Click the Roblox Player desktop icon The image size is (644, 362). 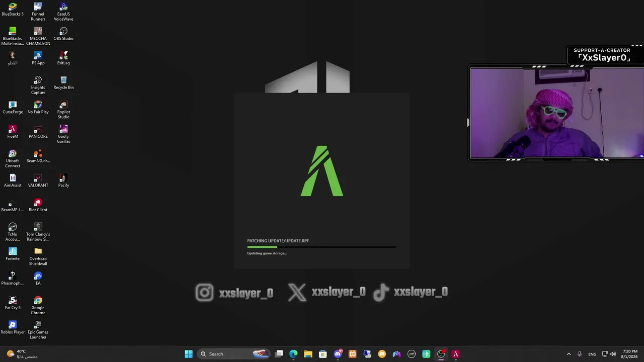pos(13,328)
